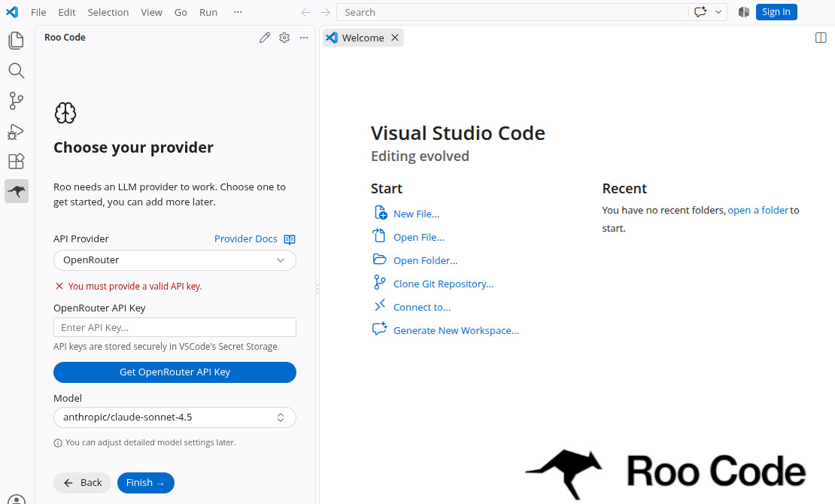Click the Back button

pos(83,483)
